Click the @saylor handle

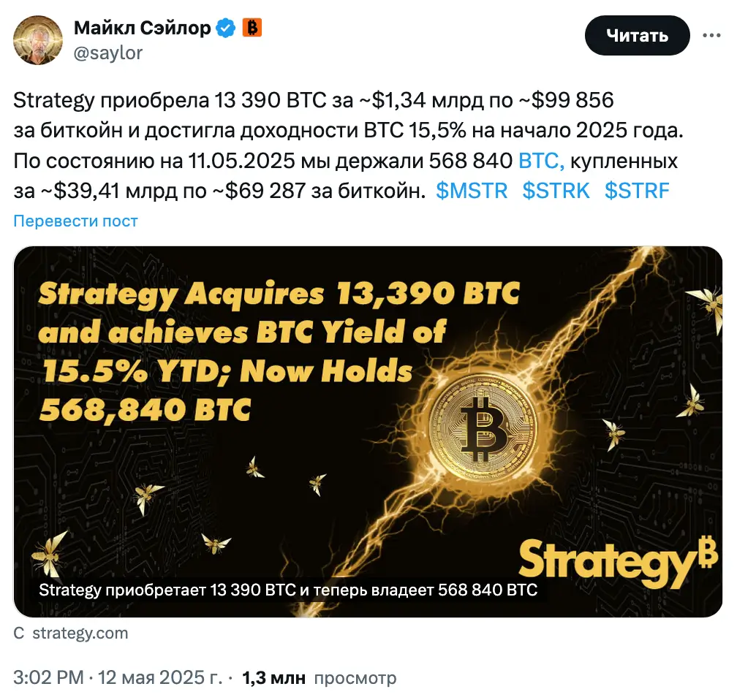coord(108,53)
